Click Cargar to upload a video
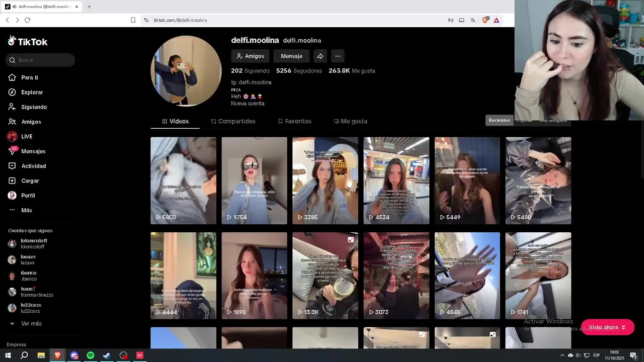 tap(30, 180)
